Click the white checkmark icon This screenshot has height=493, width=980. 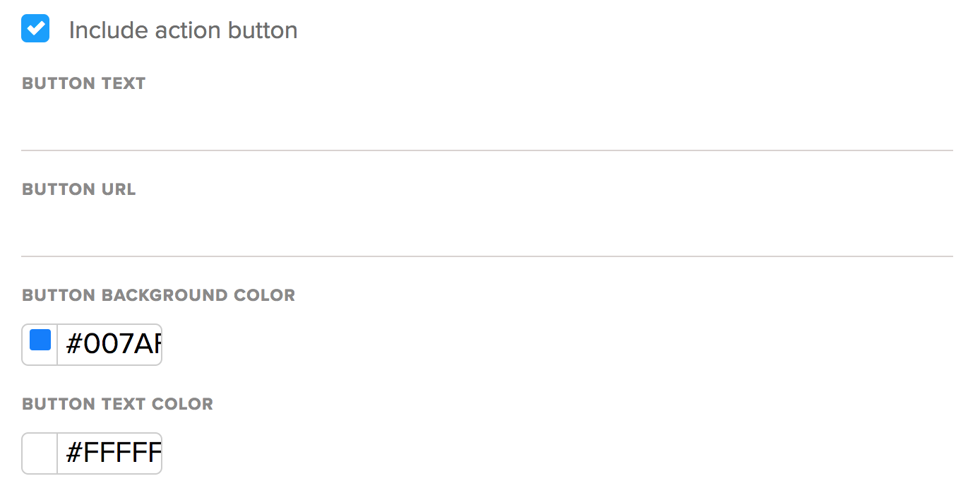(x=35, y=29)
